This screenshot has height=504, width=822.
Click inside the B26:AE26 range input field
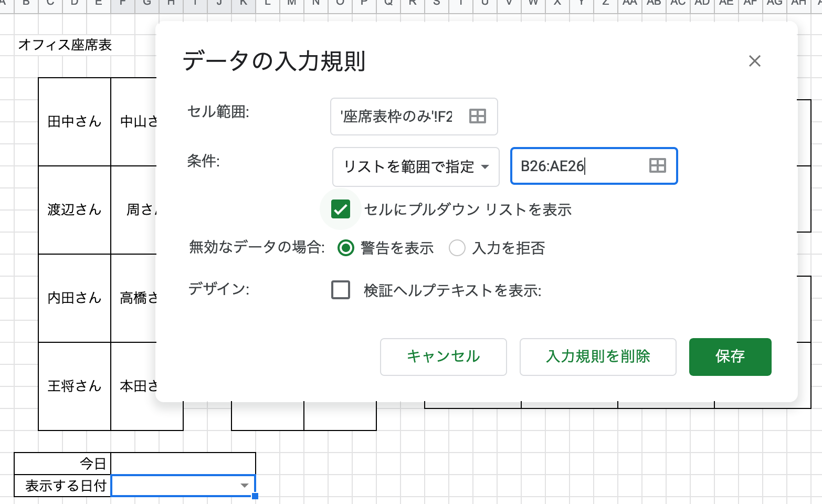577,166
